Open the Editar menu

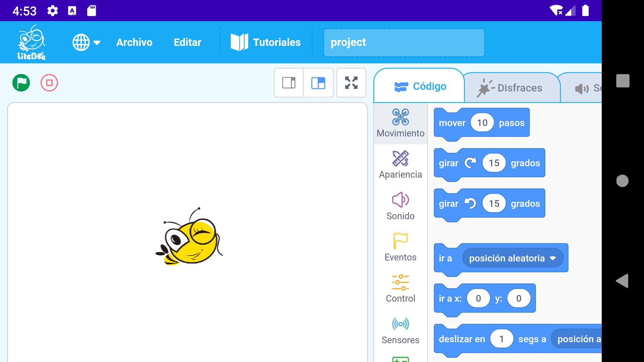(x=187, y=43)
